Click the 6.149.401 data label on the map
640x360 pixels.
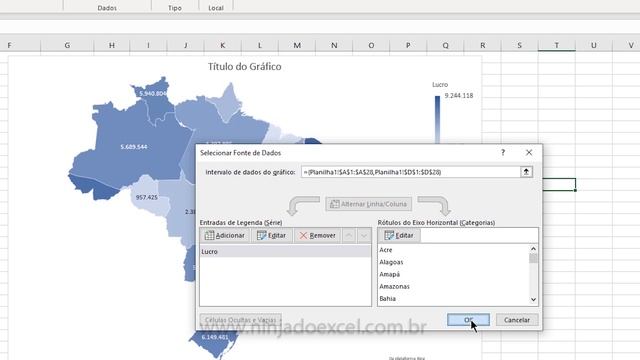pyautogui.click(x=215, y=337)
